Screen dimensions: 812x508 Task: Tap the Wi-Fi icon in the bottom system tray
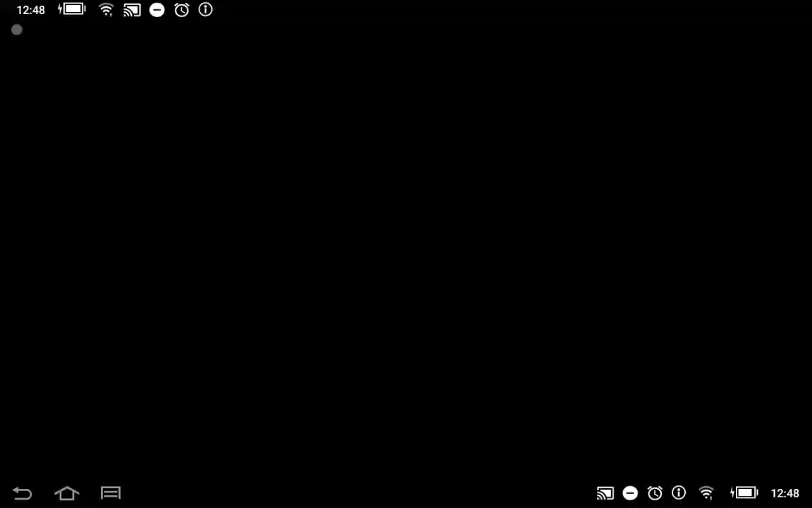[706, 493]
